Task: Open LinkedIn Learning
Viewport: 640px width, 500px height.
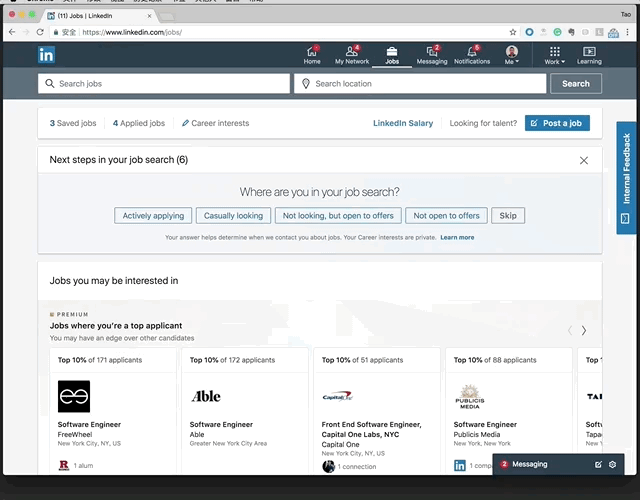Action: (x=589, y=55)
